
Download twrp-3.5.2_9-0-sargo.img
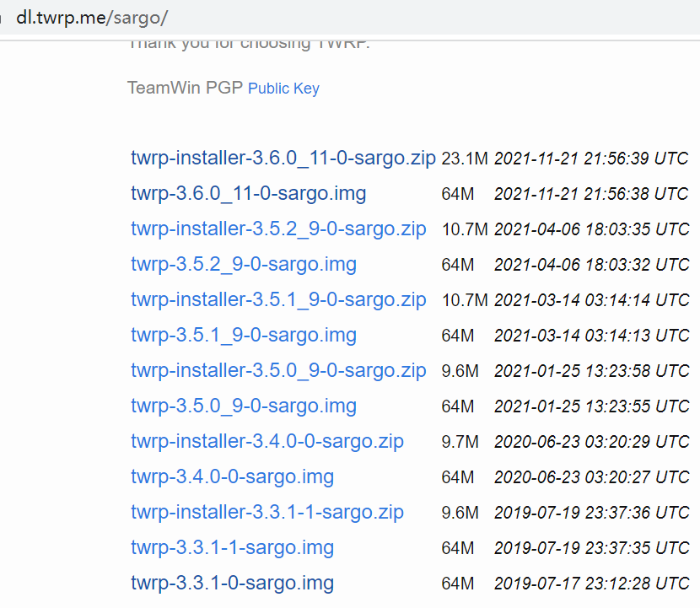point(244,264)
